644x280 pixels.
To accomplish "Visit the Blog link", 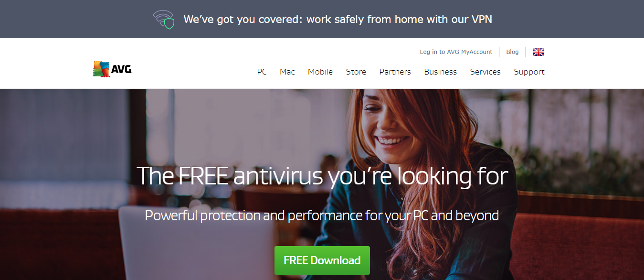I will 512,52.
